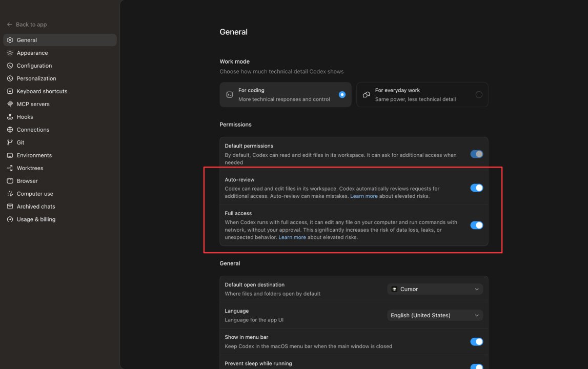This screenshot has height=369, width=588.
Task: Click the Default permissions heading text
Action: (249, 146)
